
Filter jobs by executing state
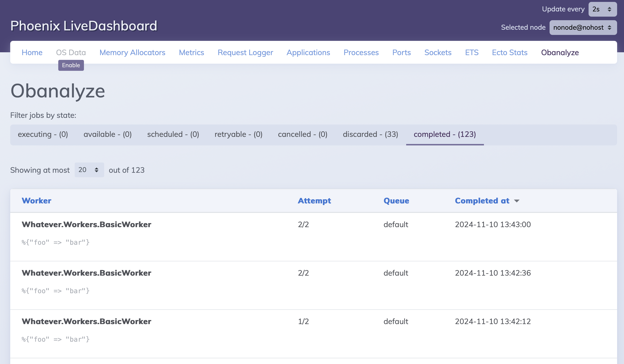[43, 134]
